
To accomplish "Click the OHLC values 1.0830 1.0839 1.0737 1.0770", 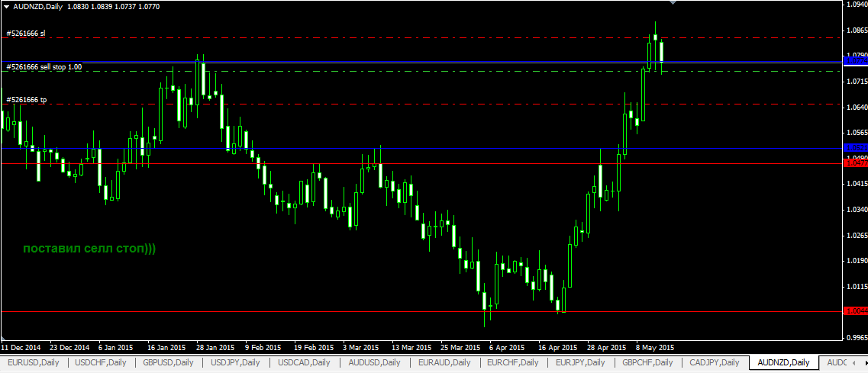I will pos(114,5).
